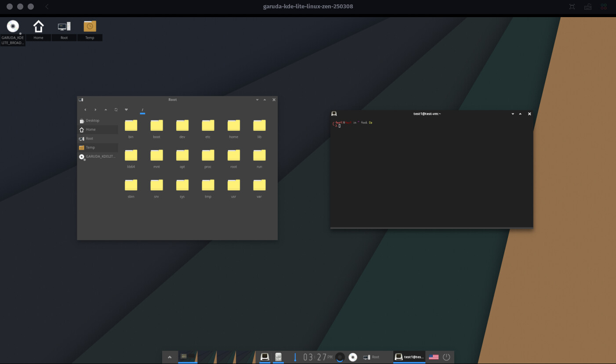The height and width of the screenshot is (364, 616).
Task: Select the home folder icon
Action: pyautogui.click(x=234, y=126)
